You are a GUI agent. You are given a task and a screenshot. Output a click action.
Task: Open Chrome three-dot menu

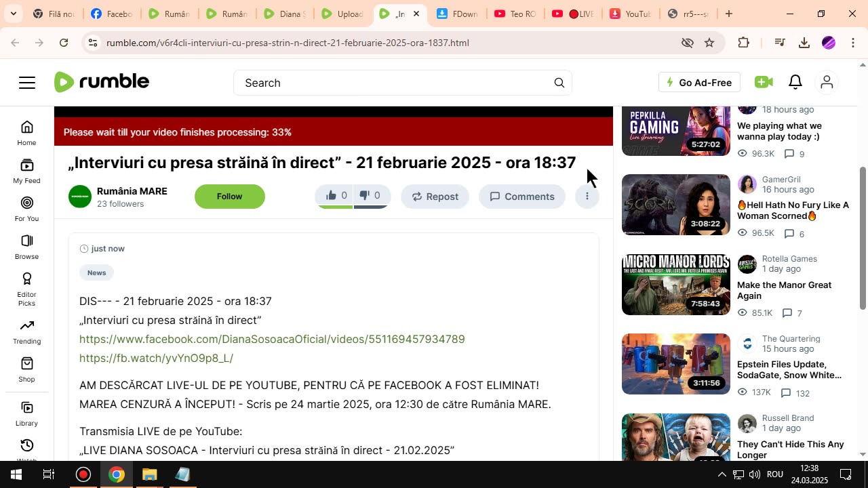(853, 43)
